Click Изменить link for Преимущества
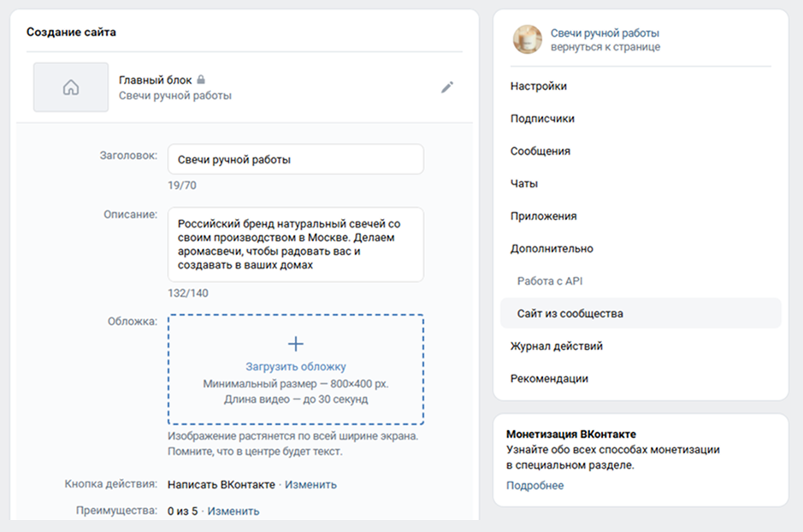803x532 pixels. (233, 511)
